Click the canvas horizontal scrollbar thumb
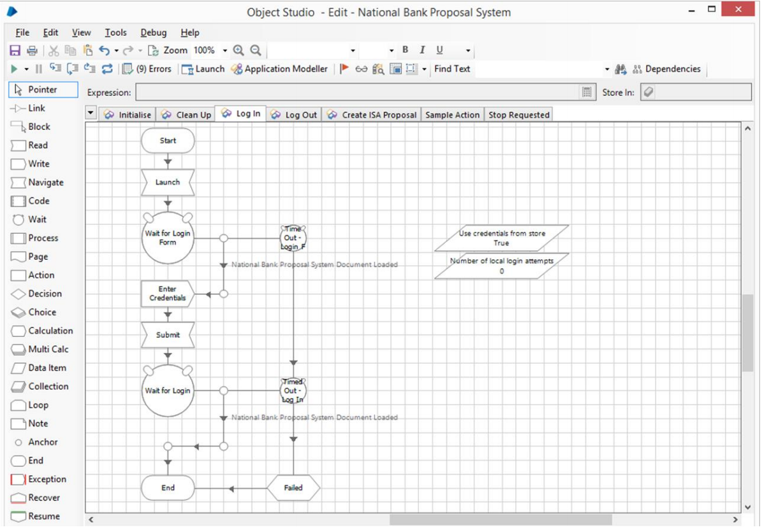This screenshot has height=532, width=762. 501,519
